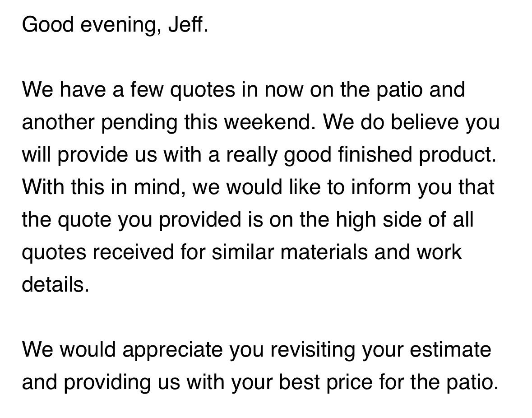Click the phrase "will provide us"
Image resolution: width=532 pixels, height=418 pixels.
(90, 155)
